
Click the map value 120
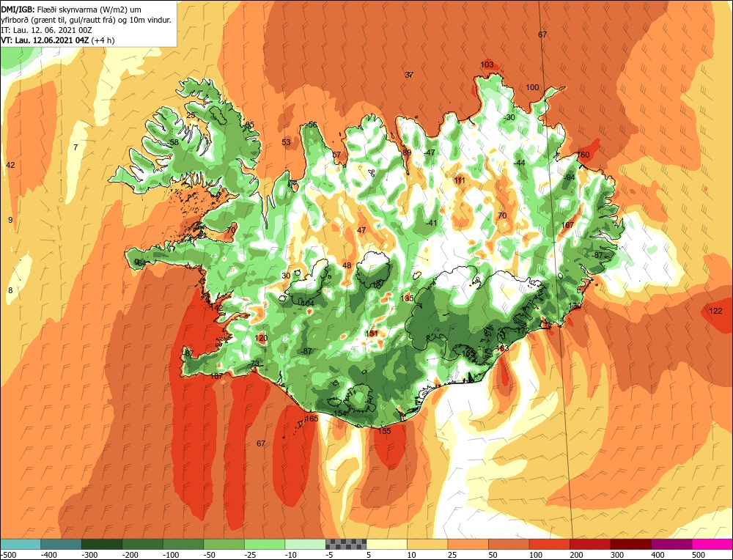click(x=262, y=338)
